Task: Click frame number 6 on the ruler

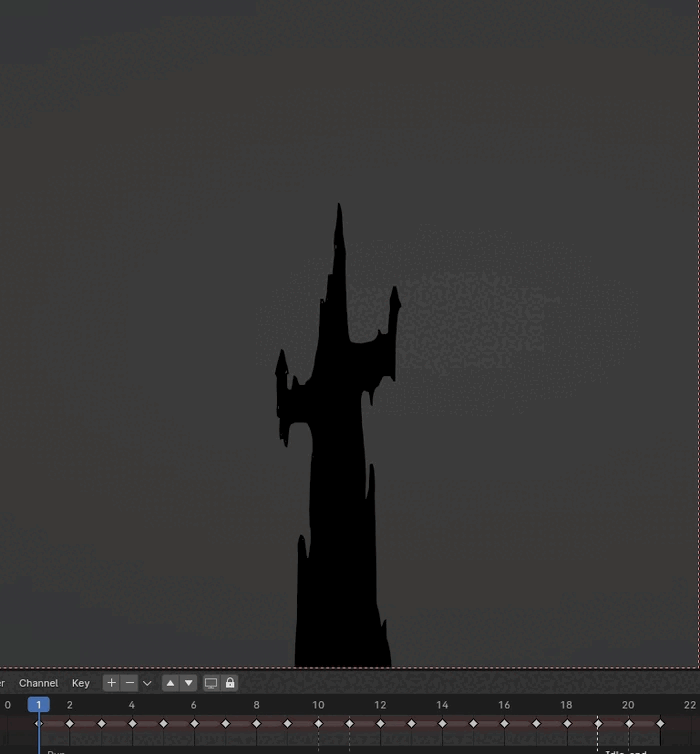Action: [194, 705]
